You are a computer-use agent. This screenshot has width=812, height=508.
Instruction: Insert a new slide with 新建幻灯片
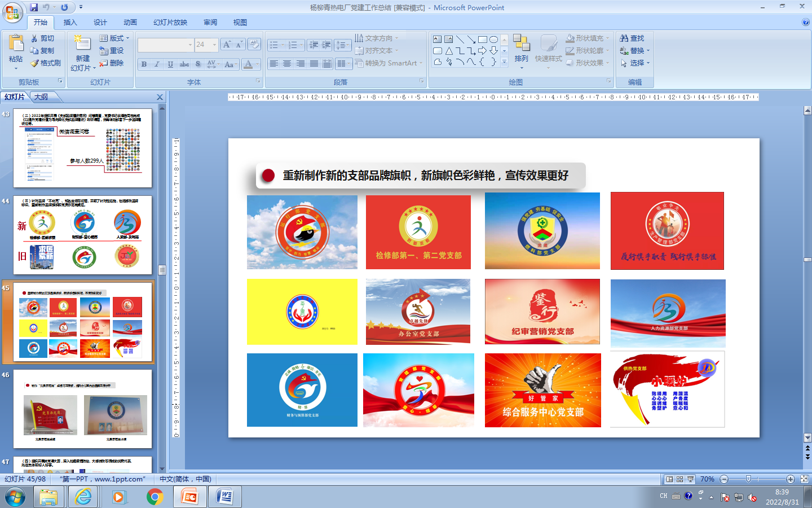tap(82, 53)
